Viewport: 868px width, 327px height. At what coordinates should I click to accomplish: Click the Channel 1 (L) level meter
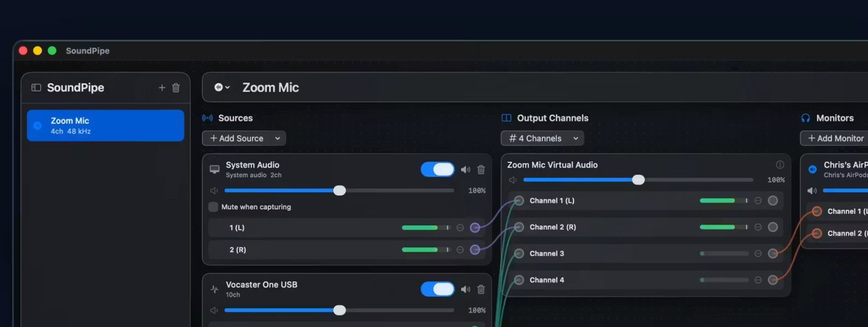(x=724, y=201)
